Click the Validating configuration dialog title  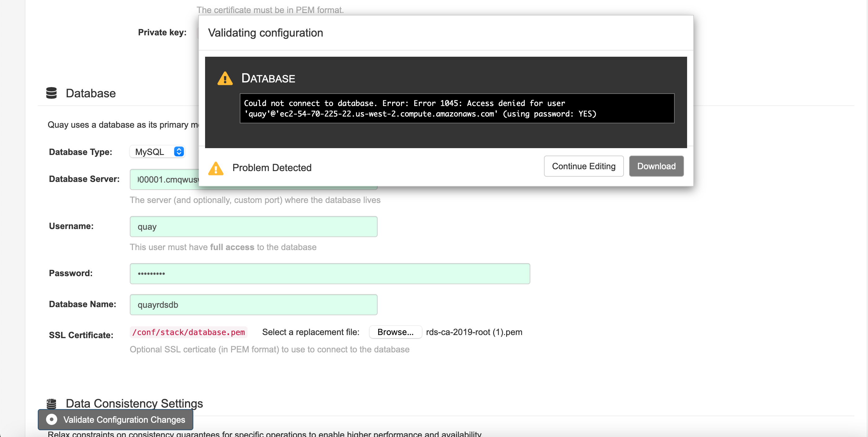click(265, 33)
